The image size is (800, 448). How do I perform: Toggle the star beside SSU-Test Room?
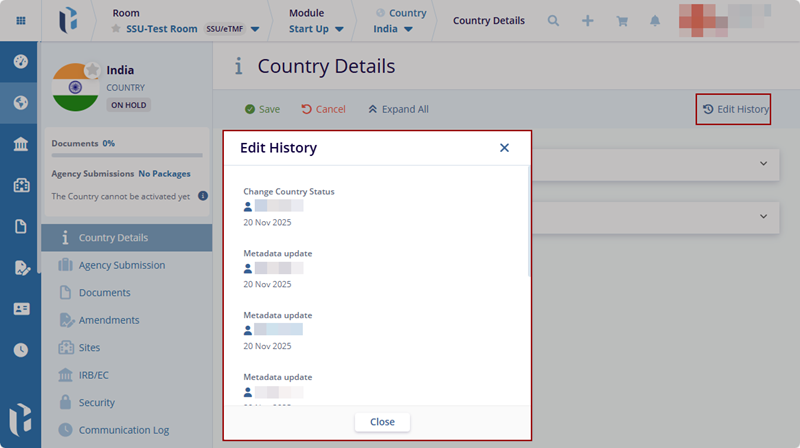tap(116, 29)
